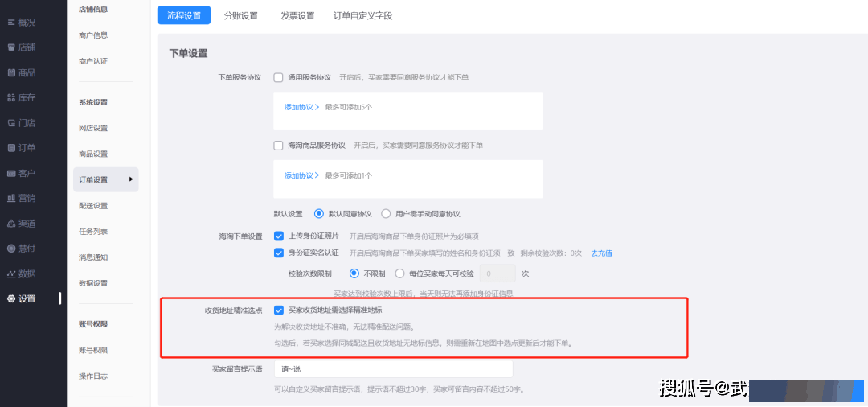
Task: Open 账号权限 item in the submenu
Action: 93,351
